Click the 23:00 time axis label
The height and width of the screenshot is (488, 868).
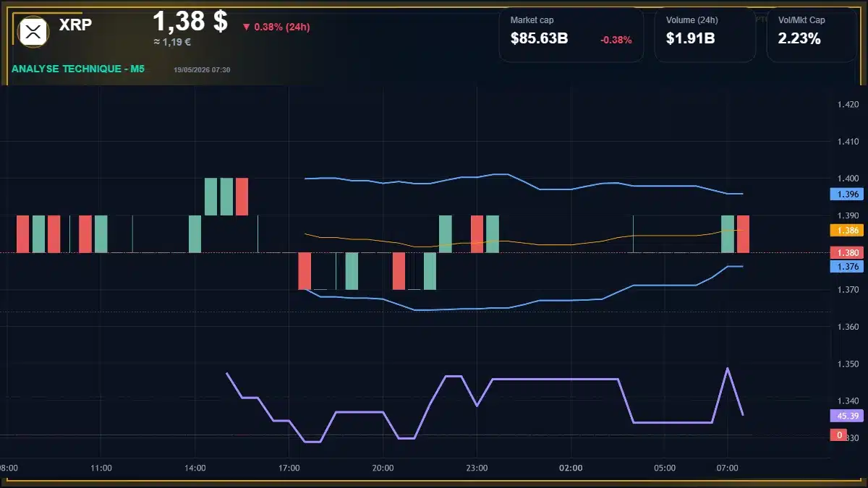click(477, 468)
